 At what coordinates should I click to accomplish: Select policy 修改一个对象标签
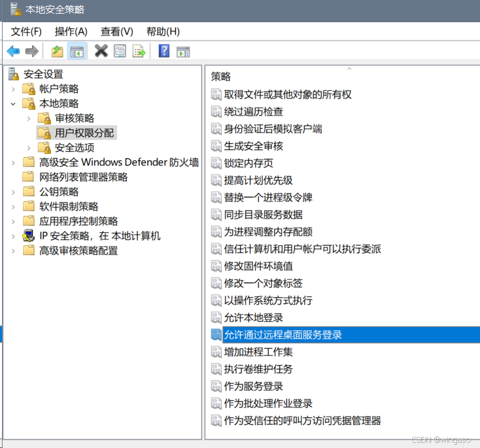tap(264, 283)
